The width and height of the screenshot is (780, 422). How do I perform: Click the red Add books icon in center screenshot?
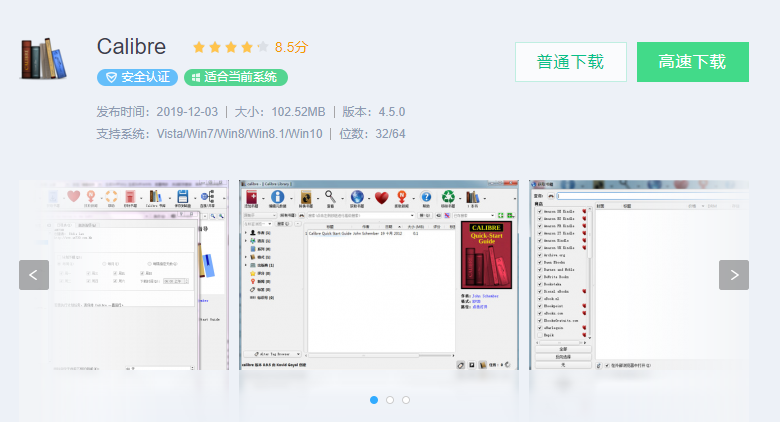250,196
